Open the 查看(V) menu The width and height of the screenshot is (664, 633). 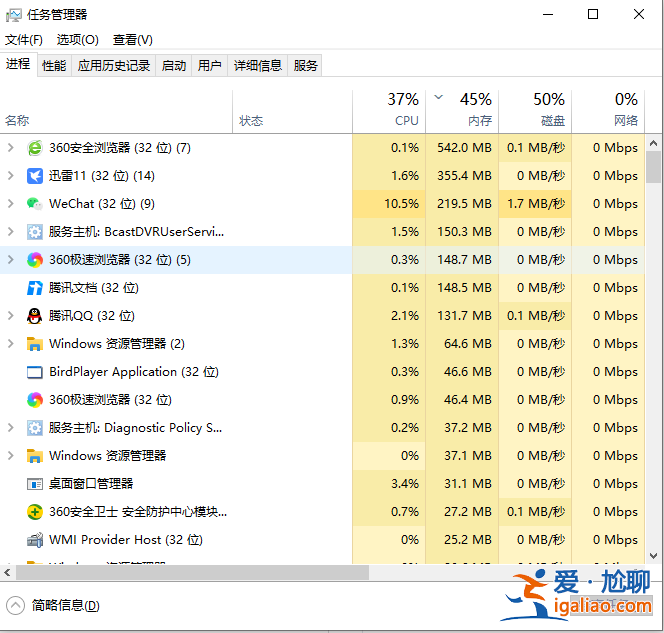133,40
